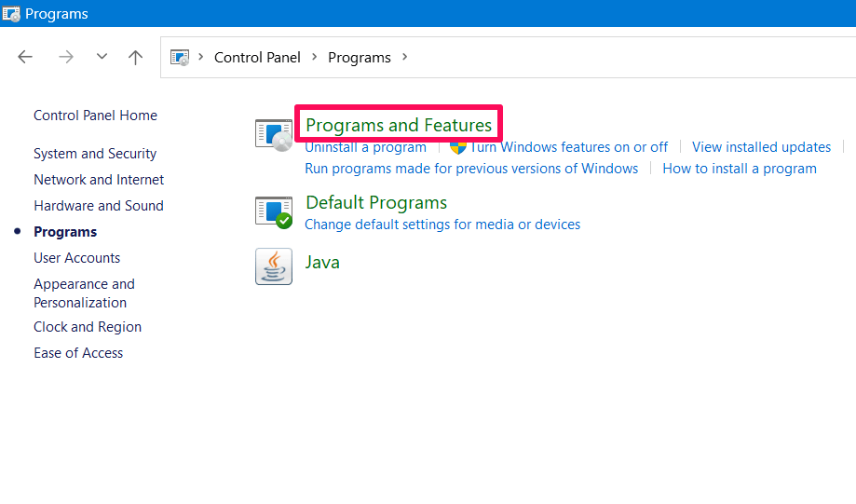
Task: Click Change default settings for media or devices
Action: point(442,225)
